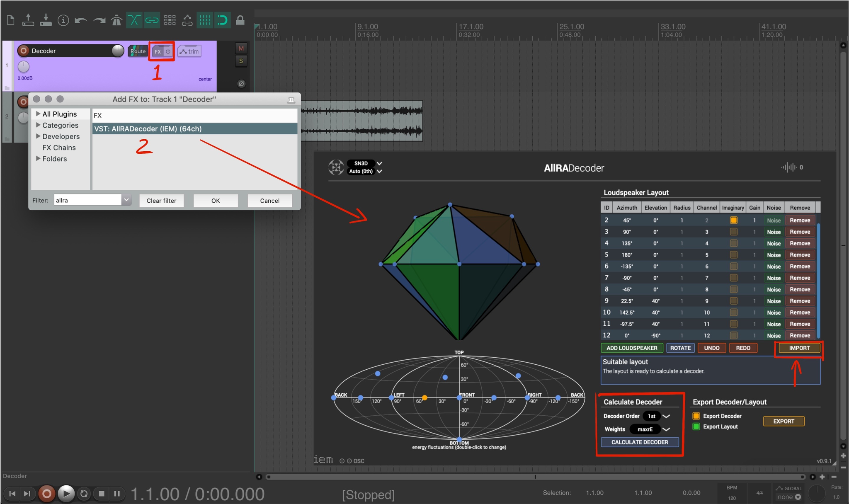The height and width of the screenshot is (504, 849).
Task: Toggle Imaginary checkbox for loudspeaker 2
Action: click(x=733, y=220)
